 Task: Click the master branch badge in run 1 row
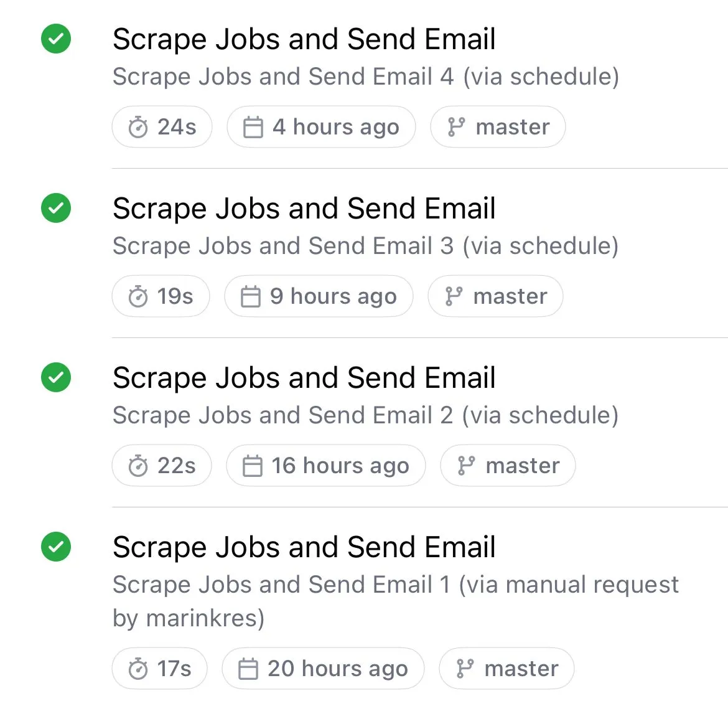pyautogui.click(x=506, y=669)
